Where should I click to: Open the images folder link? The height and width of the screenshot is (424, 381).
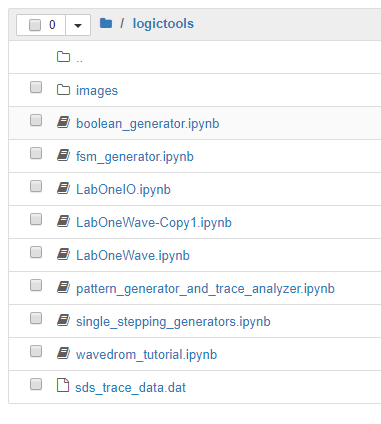(x=97, y=91)
